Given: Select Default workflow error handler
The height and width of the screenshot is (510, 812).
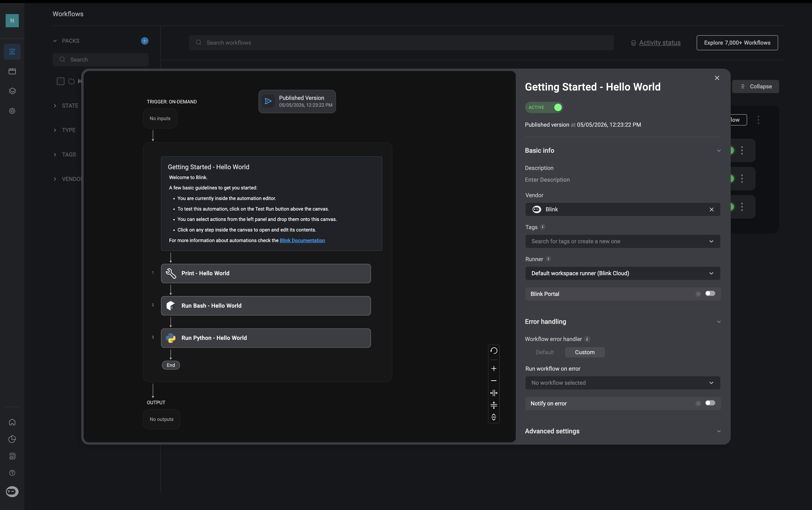Looking at the screenshot, I should pos(545,352).
